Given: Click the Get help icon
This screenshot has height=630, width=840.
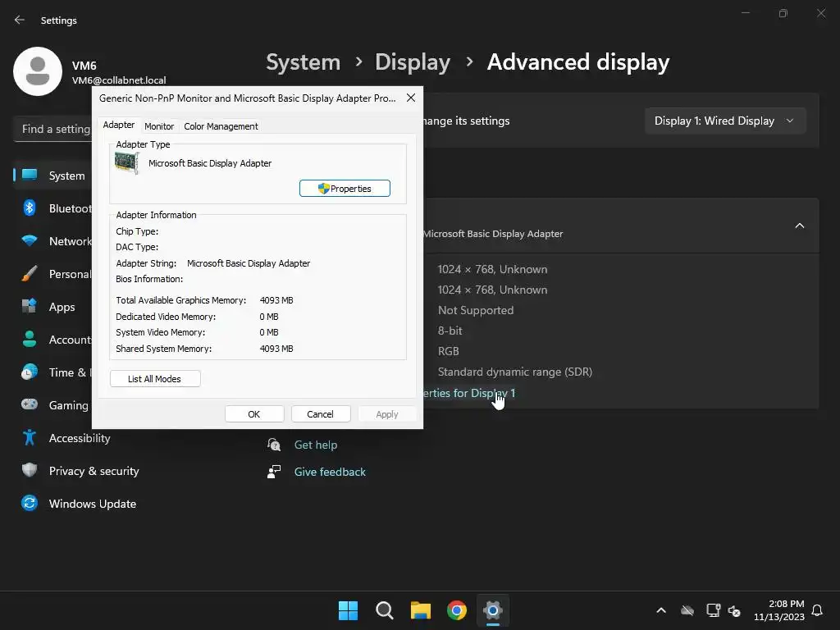Looking at the screenshot, I should point(274,445).
